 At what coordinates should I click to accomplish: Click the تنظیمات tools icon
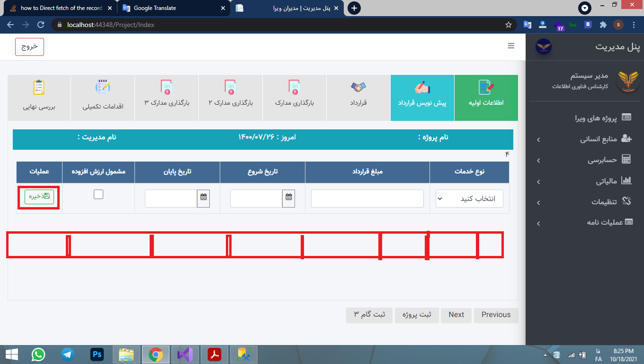click(626, 201)
